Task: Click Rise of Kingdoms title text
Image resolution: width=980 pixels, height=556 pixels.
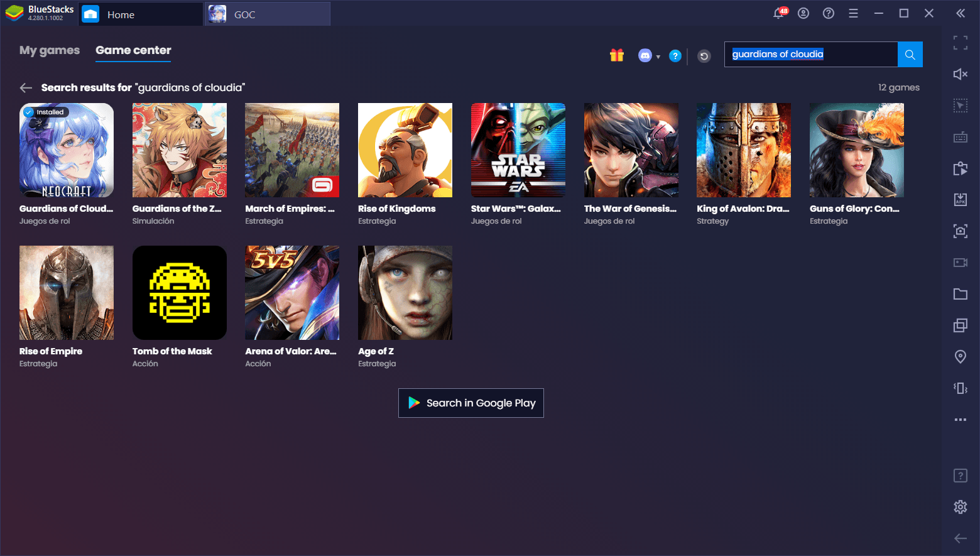Action: click(397, 209)
